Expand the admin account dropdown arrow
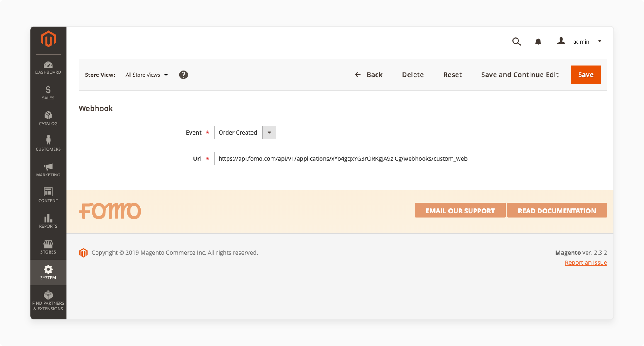Image resolution: width=644 pixels, height=346 pixels. (599, 41)
